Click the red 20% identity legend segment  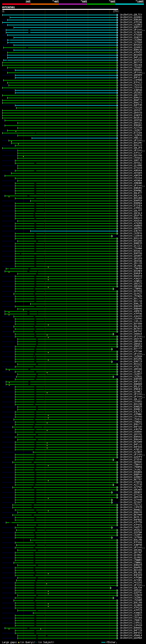pos(16,4)
